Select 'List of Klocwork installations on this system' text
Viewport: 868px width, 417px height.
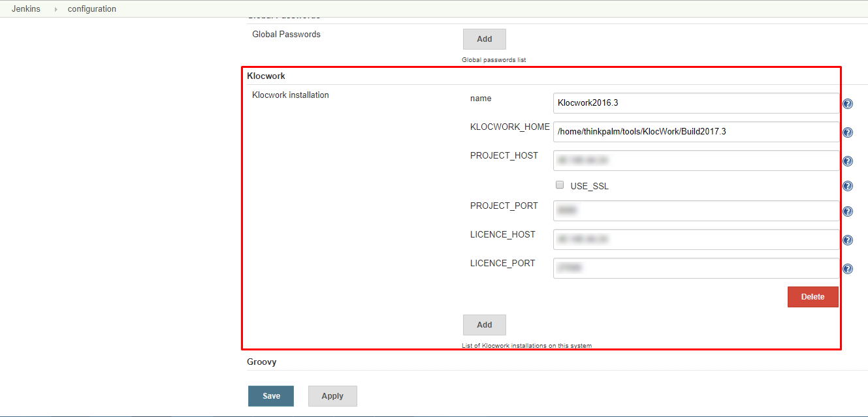coord(526,346)
